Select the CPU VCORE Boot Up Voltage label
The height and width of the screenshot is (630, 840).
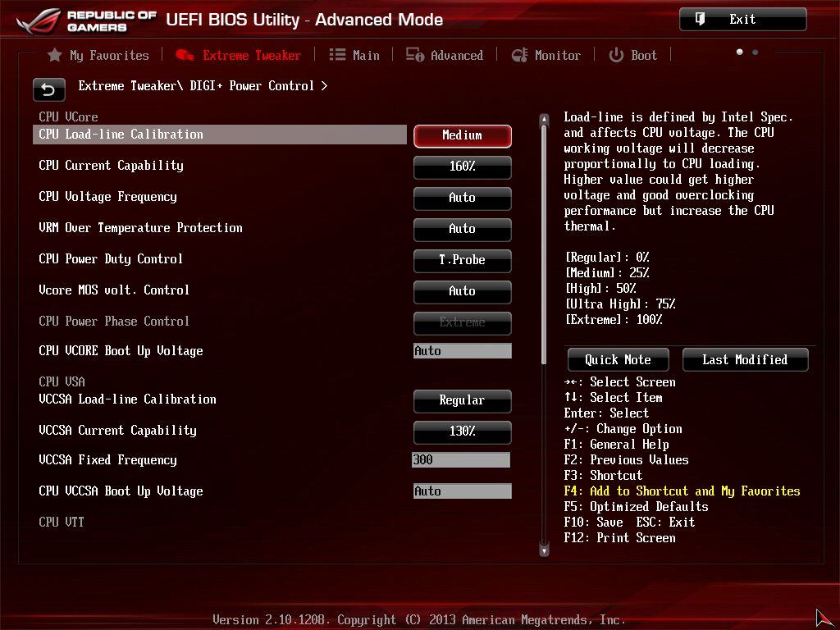(121, 351)
